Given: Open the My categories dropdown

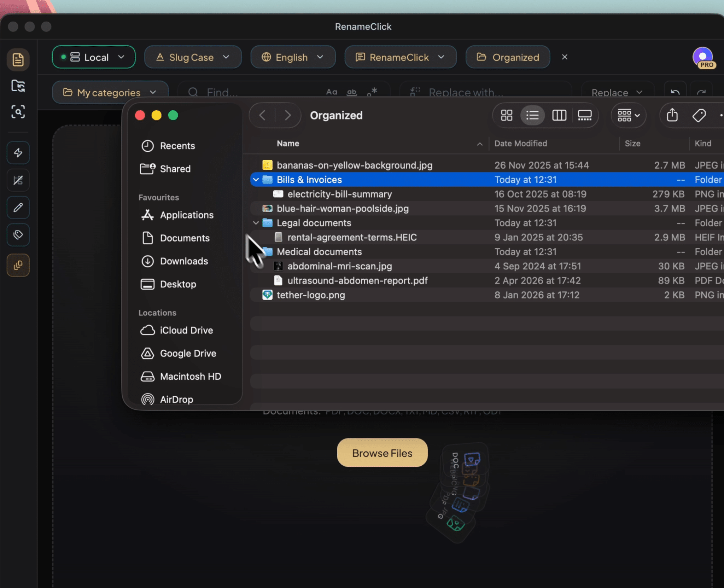Looking at the screenshot, I should (110, 92).
